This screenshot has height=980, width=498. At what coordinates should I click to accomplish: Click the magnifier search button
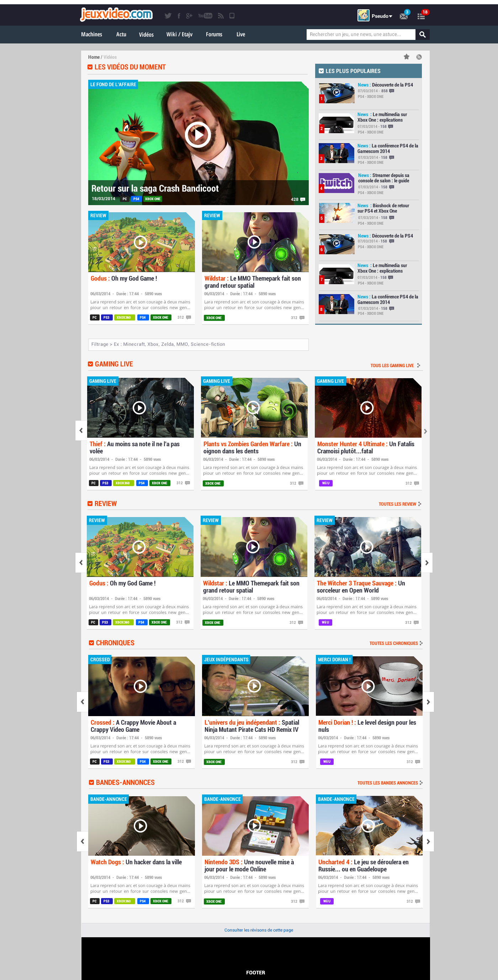[422, 35]
